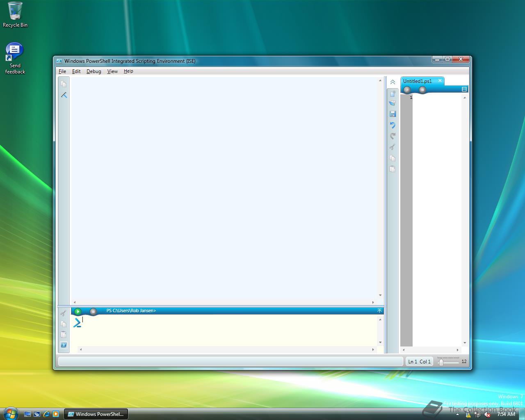The width and height of the screenshot is (525, 420).
Task: Click command pane scroll down arrow
Action: (380, 342)
